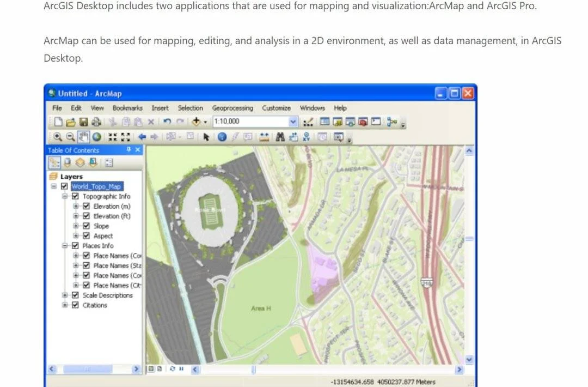Choose the Select Elements arrow tool

click(206, 137)
